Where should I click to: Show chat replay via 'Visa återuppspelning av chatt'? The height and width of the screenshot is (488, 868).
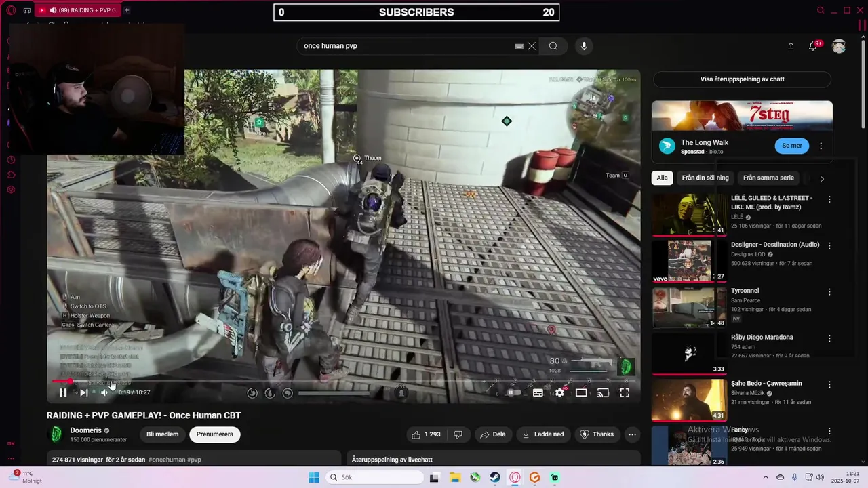(742, 79)
